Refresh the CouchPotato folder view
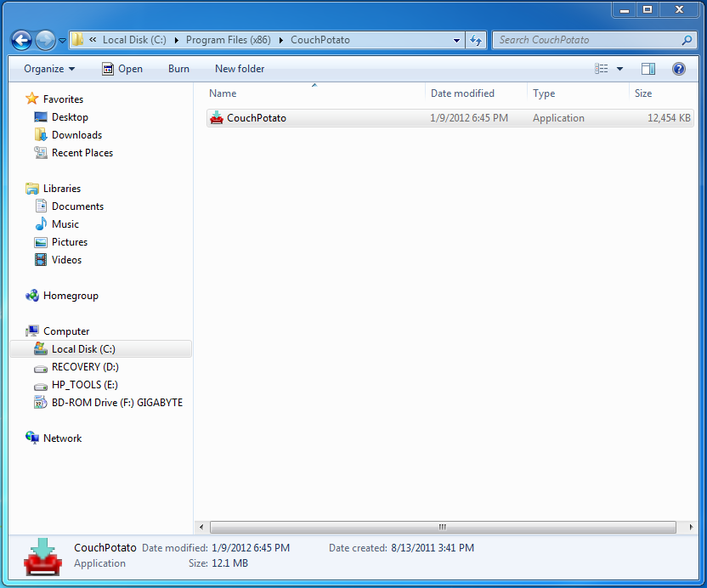 click(x=476, y=40)
